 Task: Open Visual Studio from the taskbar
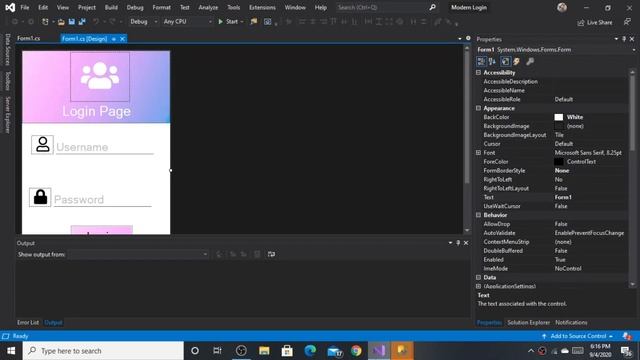click(379, 351)
